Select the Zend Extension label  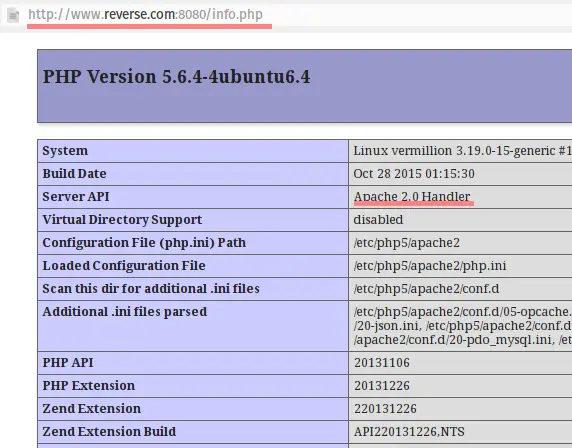coord(92,409)
